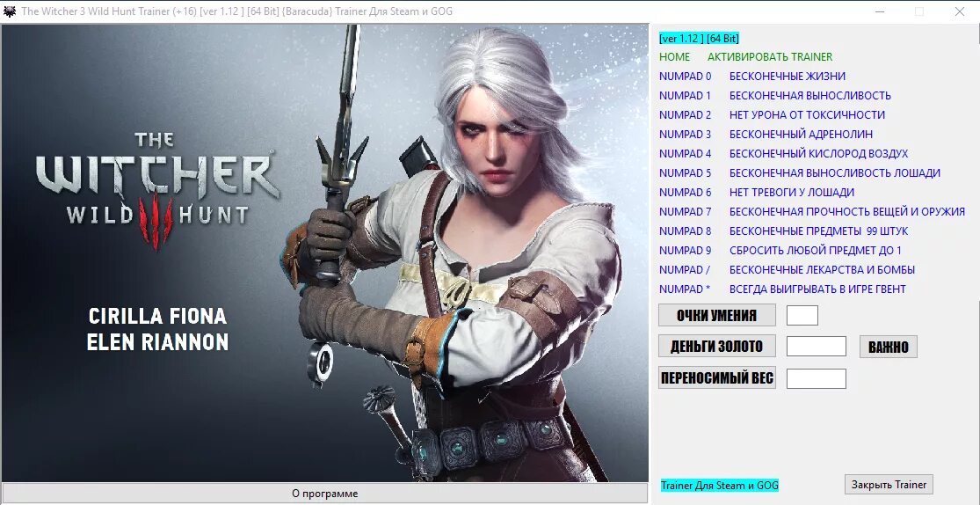Click БЕСКОНЕЧНАЯ ВЫНОСЛИВОСТЬ text for NUMPAD 1
This screenshot has height=505, width=980.
pyautogui.click(x=810, y=96)
